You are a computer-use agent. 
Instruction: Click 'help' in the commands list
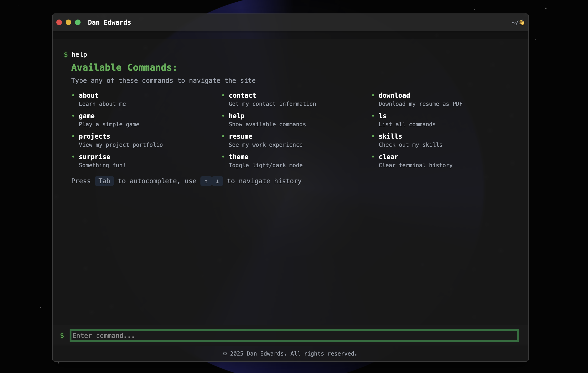pyautogui.click(x=236, y=116)
